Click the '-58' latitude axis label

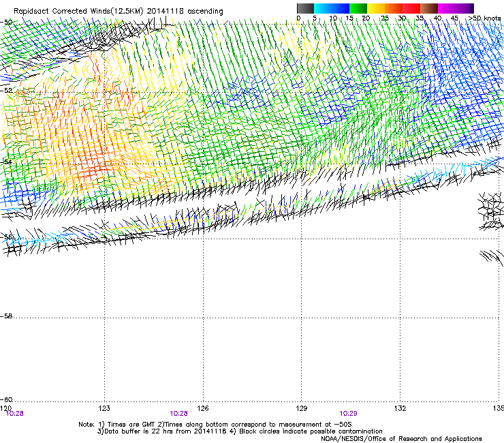(x=6, y=316)
